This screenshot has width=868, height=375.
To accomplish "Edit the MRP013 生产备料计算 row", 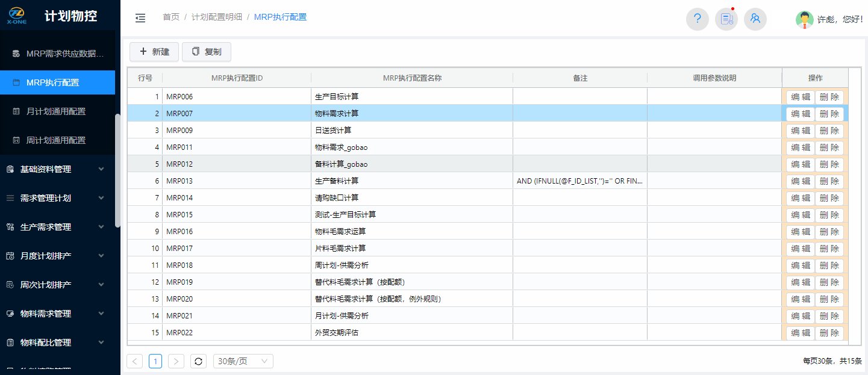I will 800,181.
